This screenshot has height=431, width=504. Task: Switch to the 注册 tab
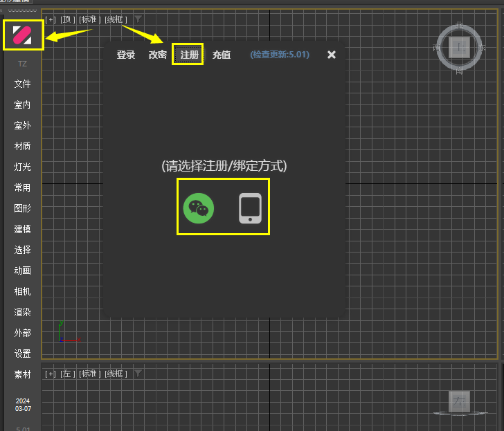[x=189, y=55]
